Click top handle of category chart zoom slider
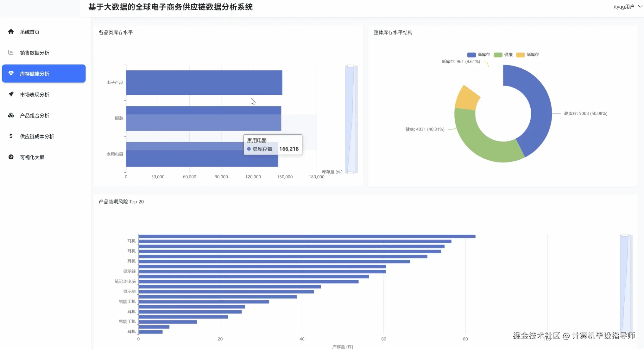Image resolution: width=644 pixels, height=349 pixels. (350, 66)
